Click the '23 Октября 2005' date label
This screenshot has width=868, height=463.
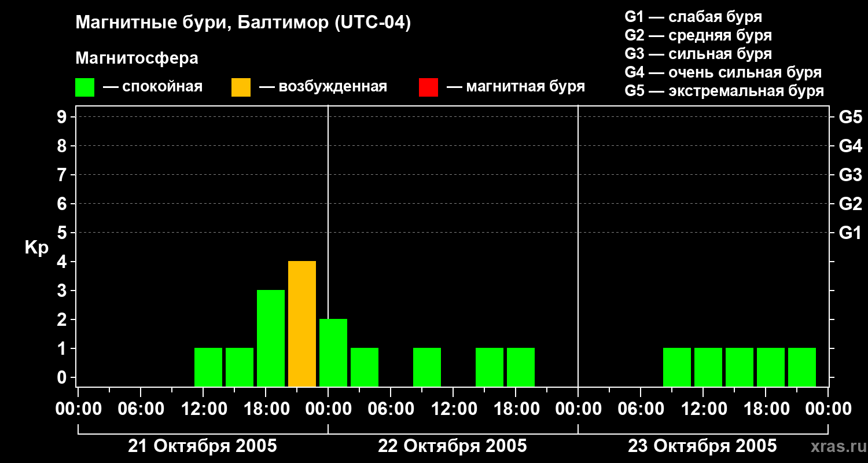click(x=703, y=446)
